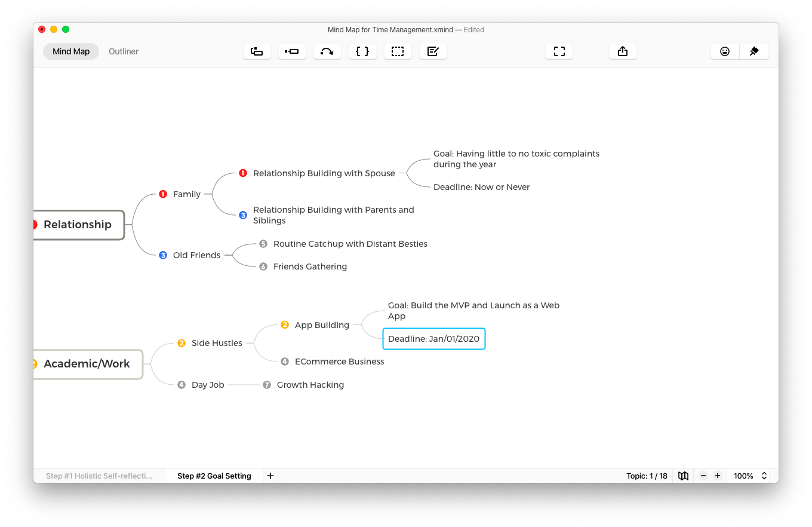Open the emoji Marker panel
This screenshot has width=812, height=527.
(x=725, y=51)
